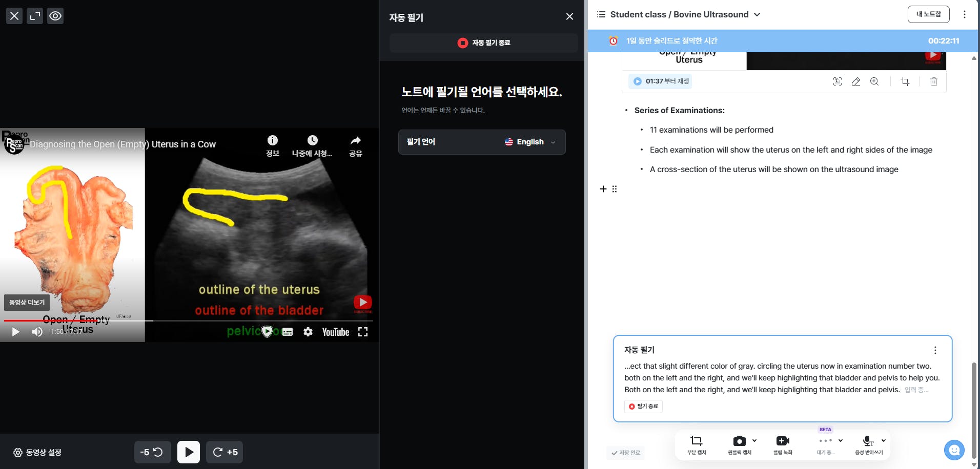
Task: Show video info with the 정보 icon
Action: (273, 146)
